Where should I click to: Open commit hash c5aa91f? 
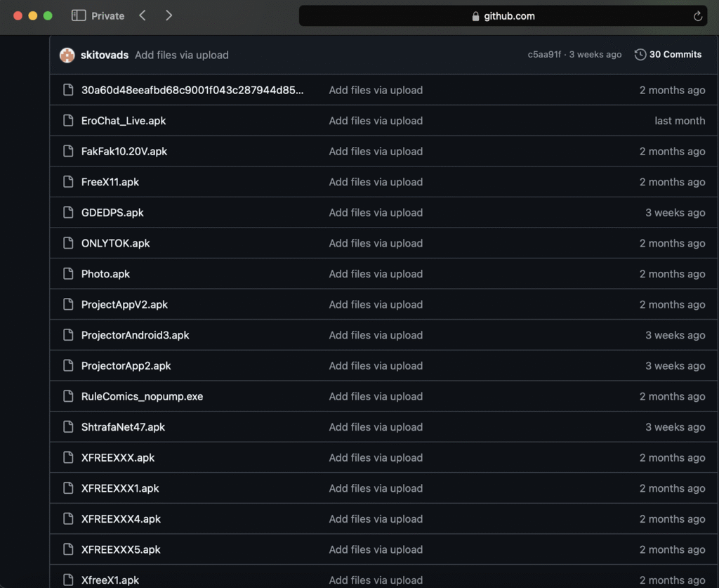(544, 55)
